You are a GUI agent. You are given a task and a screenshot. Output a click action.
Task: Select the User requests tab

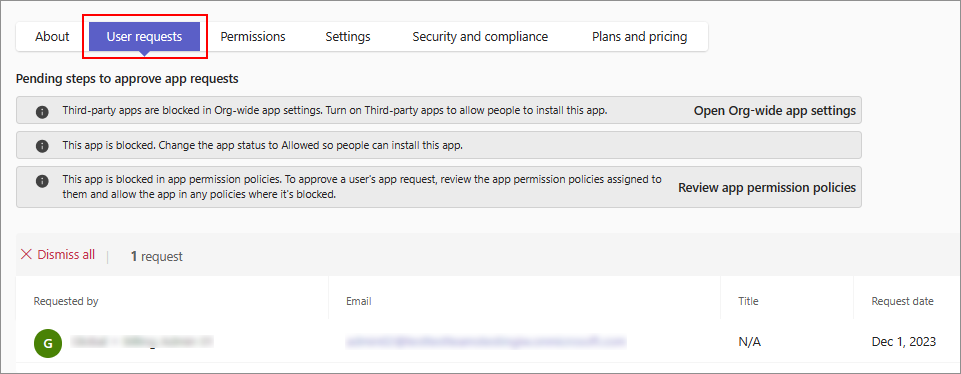click(144, 37)
